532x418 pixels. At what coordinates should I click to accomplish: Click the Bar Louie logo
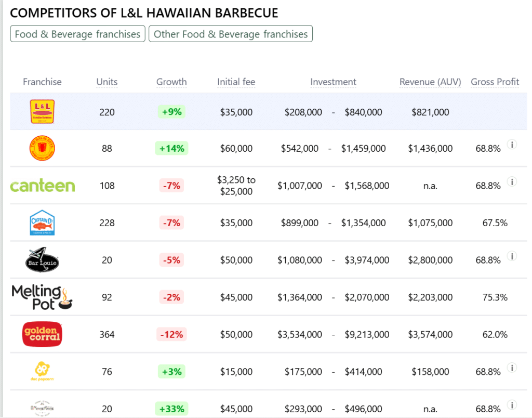(x=42, y=260)
